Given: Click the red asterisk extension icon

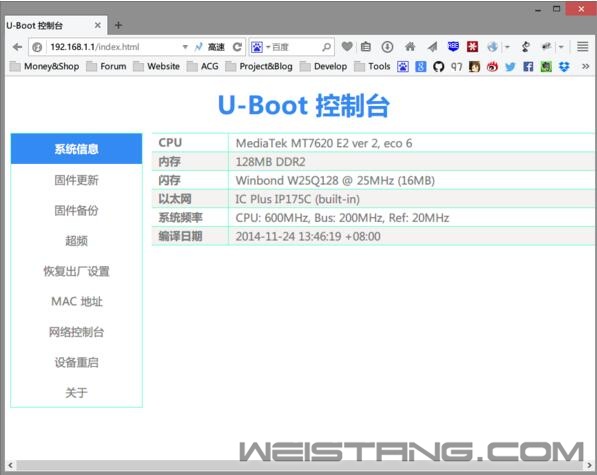Looking at the screenshot, I should pyautogui.click(x=472, y=47).
